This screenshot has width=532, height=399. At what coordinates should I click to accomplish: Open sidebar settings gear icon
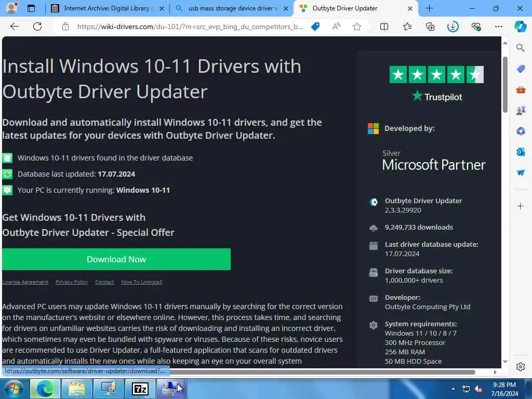(x=521, y=367)
